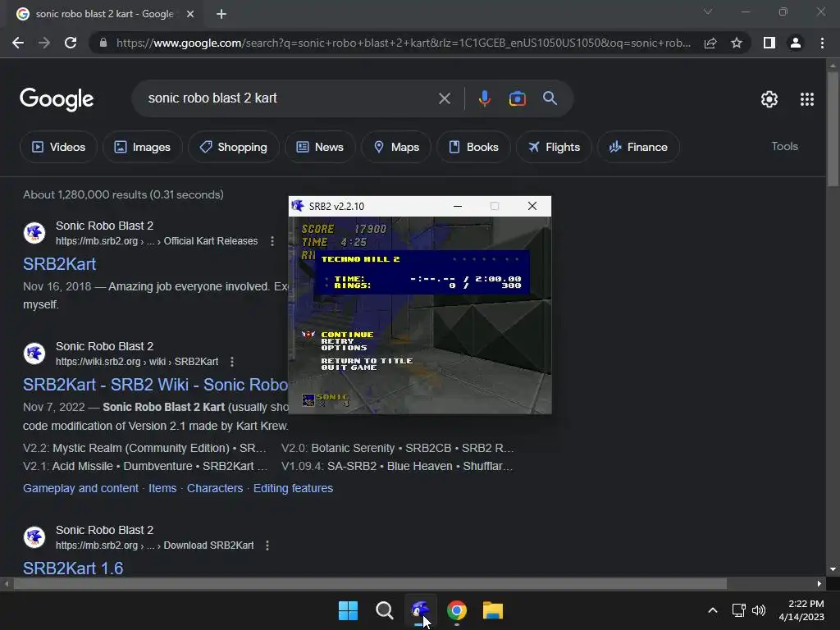This screenshot has width=840, height=630.
Task: Open options for wiki.srb2.org result
Action: [232, 362]
